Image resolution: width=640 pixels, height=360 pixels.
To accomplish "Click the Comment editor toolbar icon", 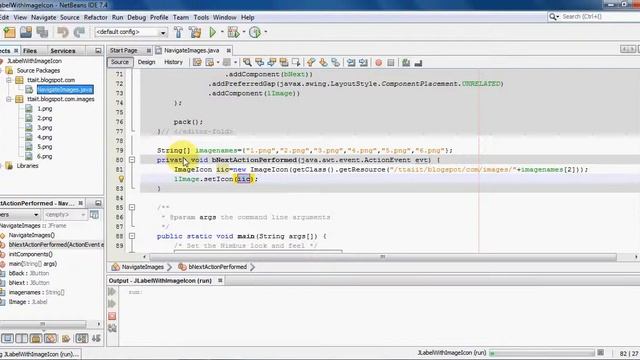I will coord(406,62).
